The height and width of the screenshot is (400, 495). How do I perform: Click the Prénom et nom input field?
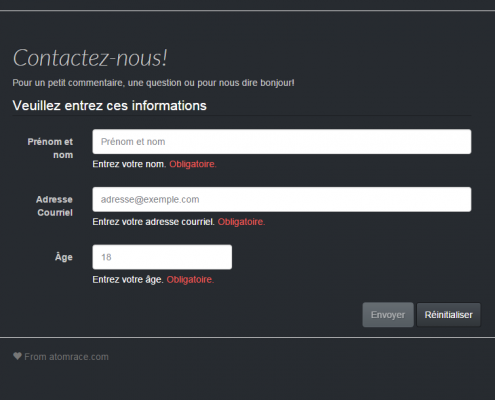(x=282, y=142)
